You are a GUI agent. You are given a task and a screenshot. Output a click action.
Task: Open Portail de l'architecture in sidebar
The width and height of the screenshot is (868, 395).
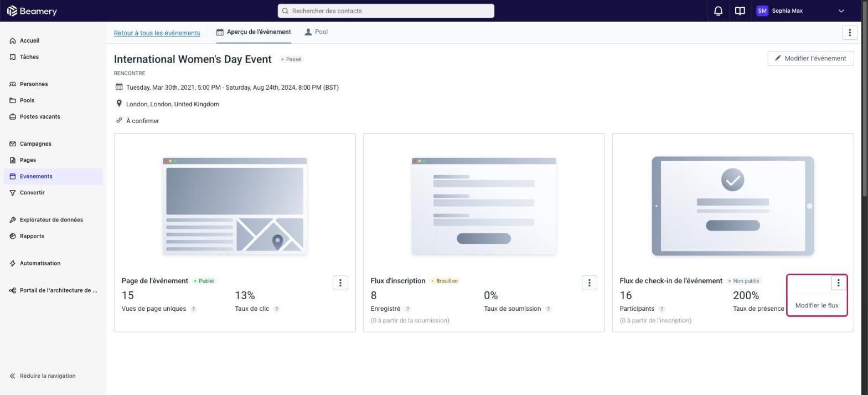pyautogui.click(x=53, y=291)
